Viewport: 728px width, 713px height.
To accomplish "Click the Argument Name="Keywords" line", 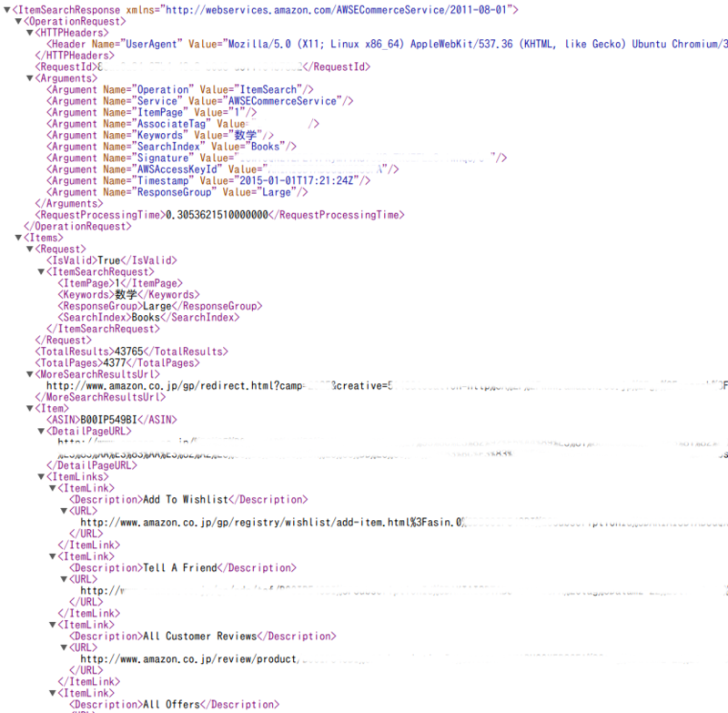I will pyautogui.click(x=160, y=135).
